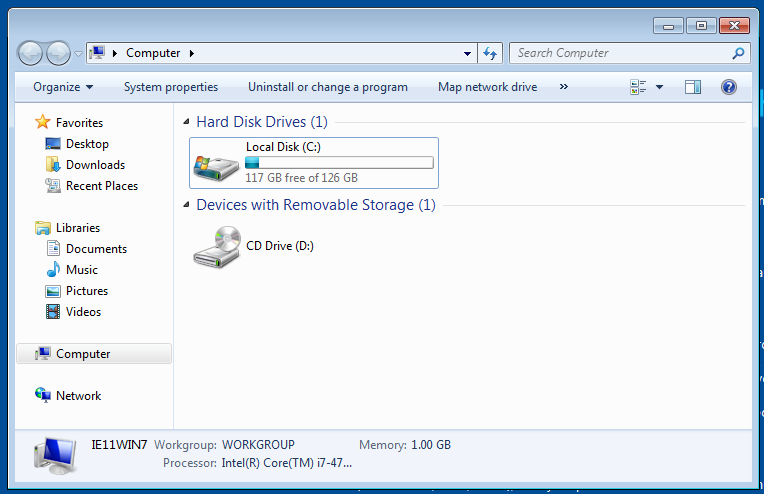764x494 pixels.
Task: Select Network in the navigation pane
Action: pos(78,396)
